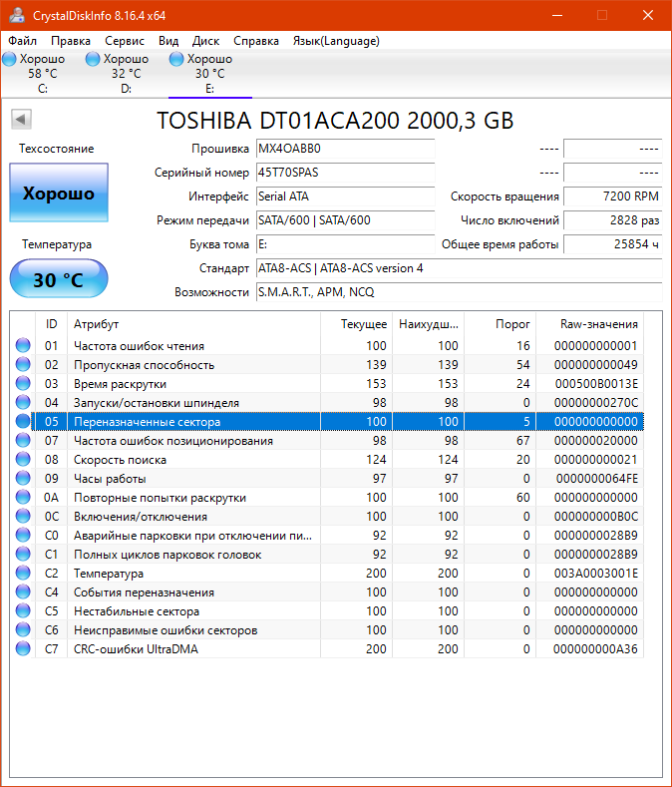Viewport: 672px width, 787px height.
Task: Click the drive letter field E:
Action: 345,244
